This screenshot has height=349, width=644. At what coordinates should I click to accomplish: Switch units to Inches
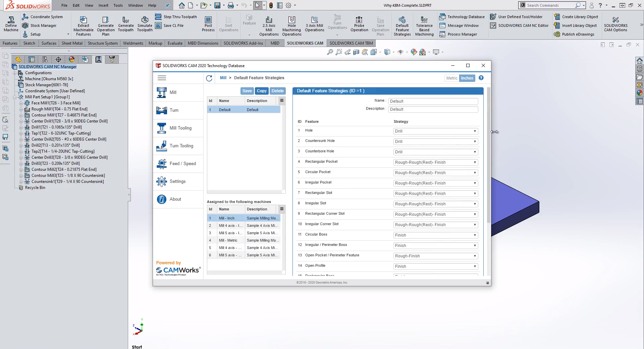click(x=467, y=78)
